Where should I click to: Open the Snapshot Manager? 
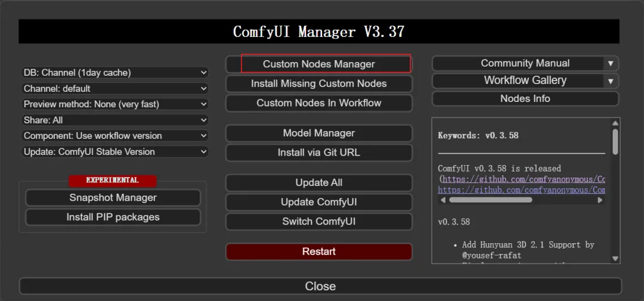[x=113, y=197]
